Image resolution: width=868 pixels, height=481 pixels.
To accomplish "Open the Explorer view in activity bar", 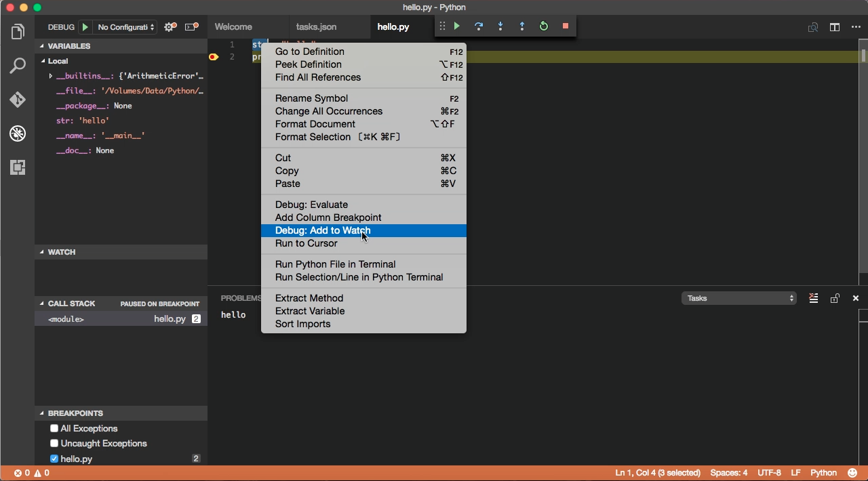I will click(x=18, y=32).
